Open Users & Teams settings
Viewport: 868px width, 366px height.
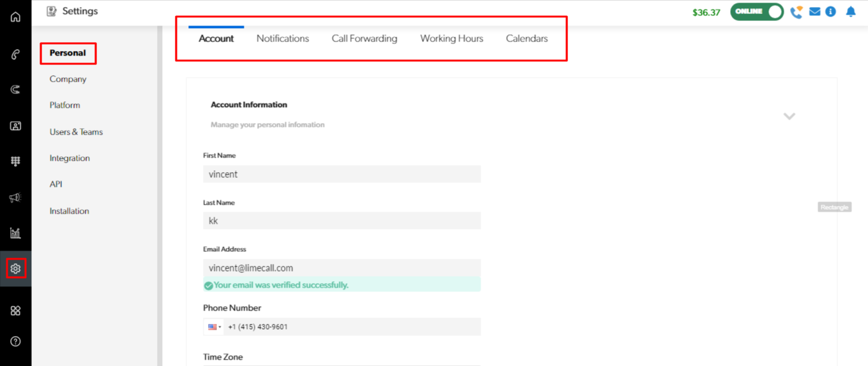[x=76, y=132]
